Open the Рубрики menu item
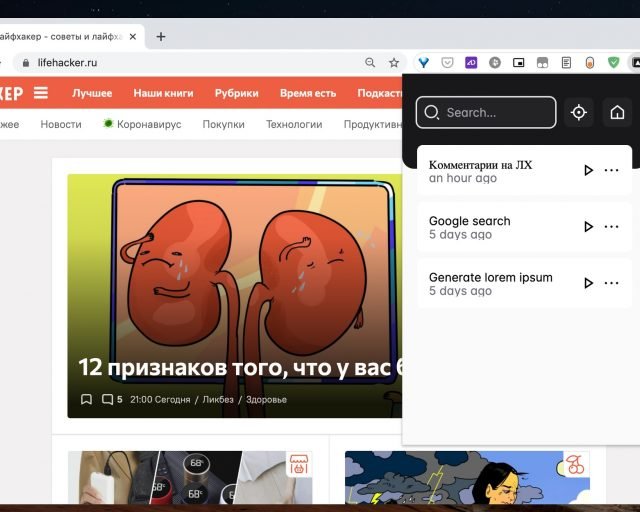 click(237, 93)
